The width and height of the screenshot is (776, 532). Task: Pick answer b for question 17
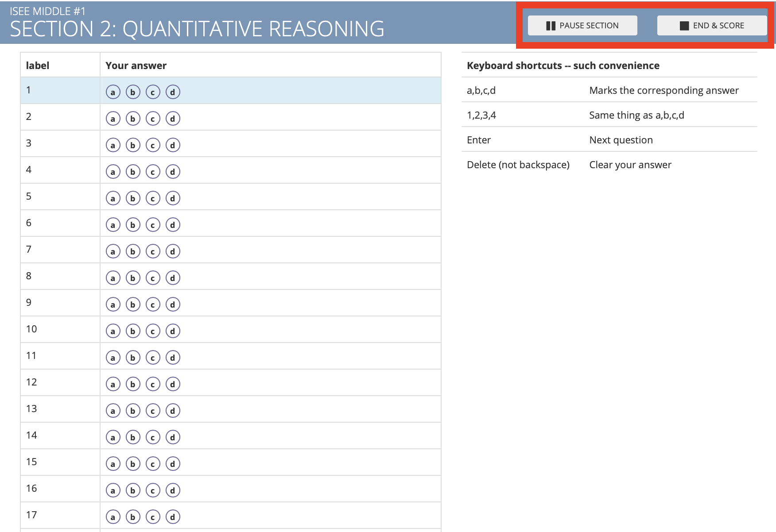(x=133, y=517)
